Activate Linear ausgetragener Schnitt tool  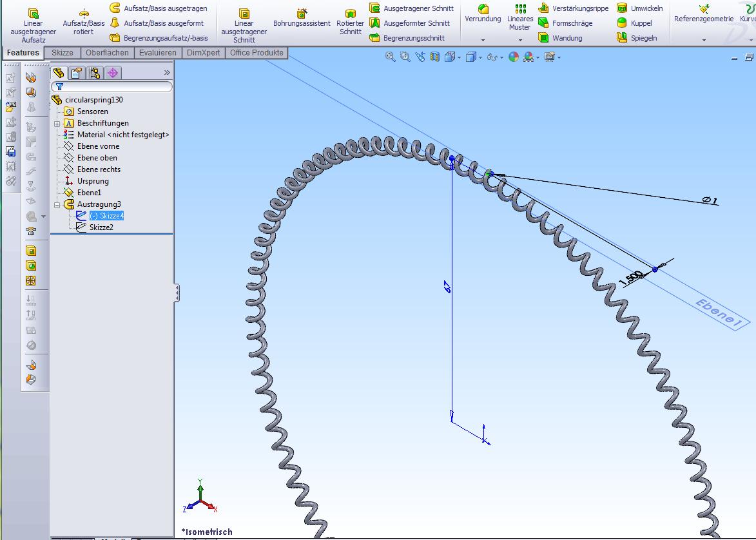tap(244, 25)
